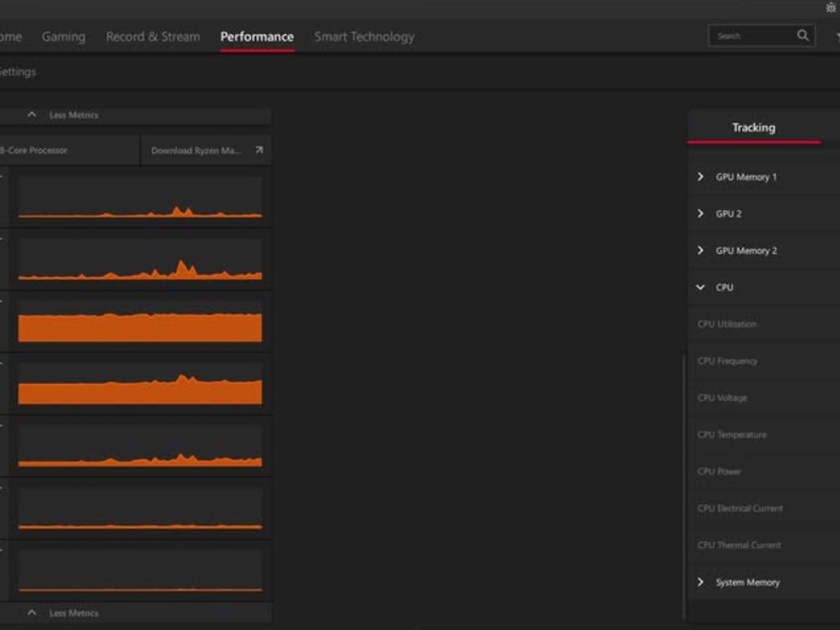Screen dimensions: 840x630
Task: Click the external link arrow icon
Action: pyautogui.click(x=259, y=150)
